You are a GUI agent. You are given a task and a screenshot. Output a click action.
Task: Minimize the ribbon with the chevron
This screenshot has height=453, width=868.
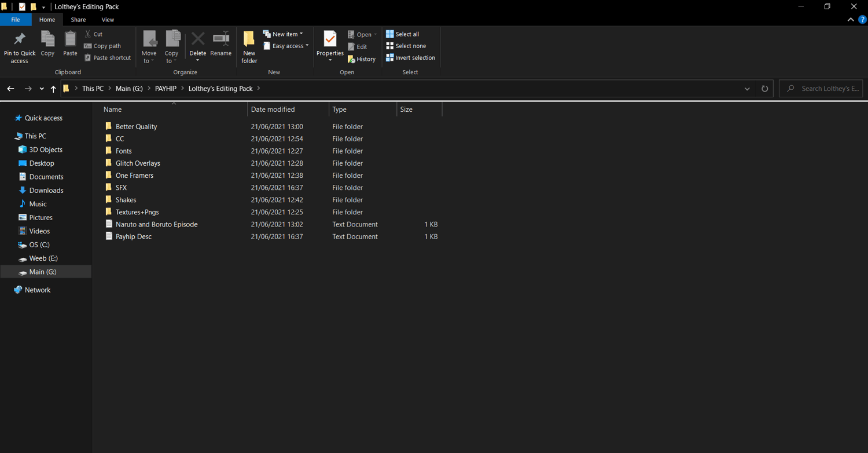(851, 20)
